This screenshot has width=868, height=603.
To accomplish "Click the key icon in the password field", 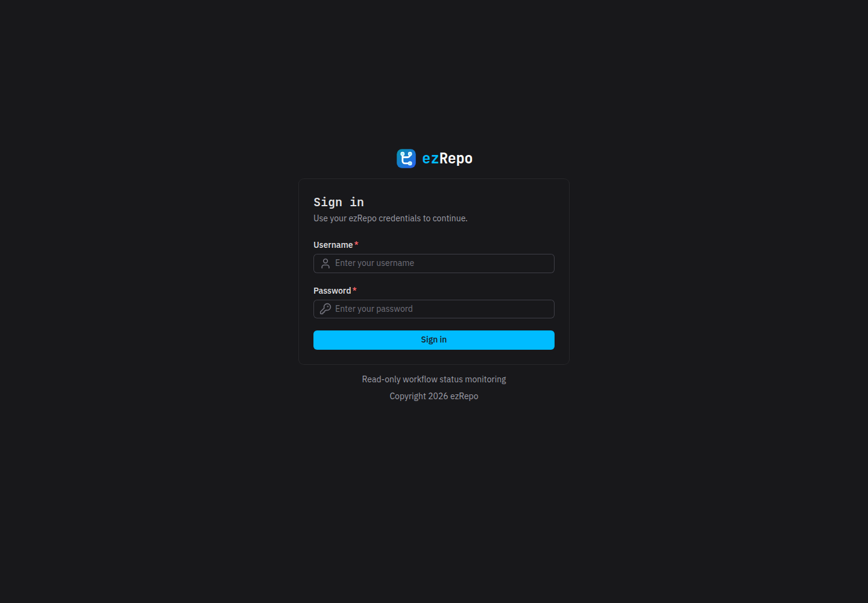I will click(325, 309).
